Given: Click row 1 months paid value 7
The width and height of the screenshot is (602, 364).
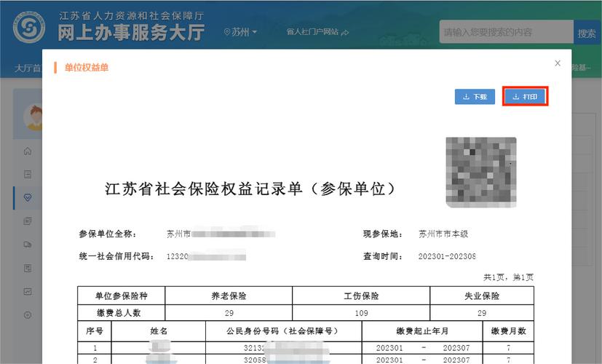Looking at the screenshot, I should pyautogui.click(x=508, y=348).
